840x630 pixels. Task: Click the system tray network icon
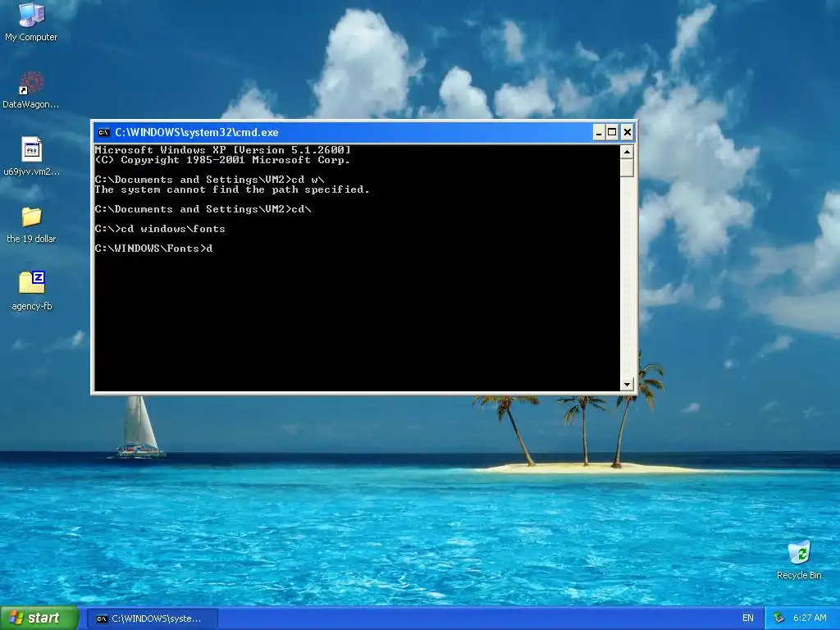(778, 618)
